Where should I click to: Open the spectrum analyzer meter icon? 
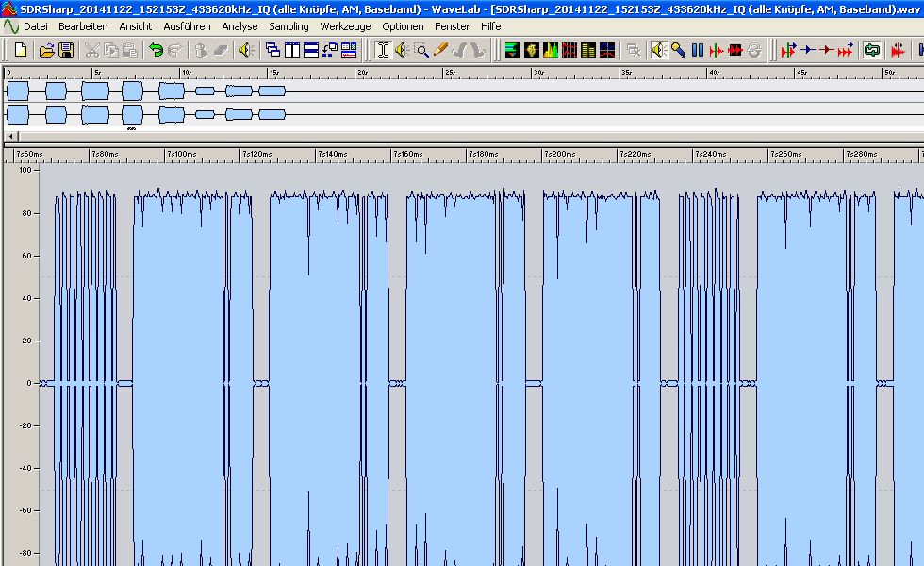click(550, 49)
